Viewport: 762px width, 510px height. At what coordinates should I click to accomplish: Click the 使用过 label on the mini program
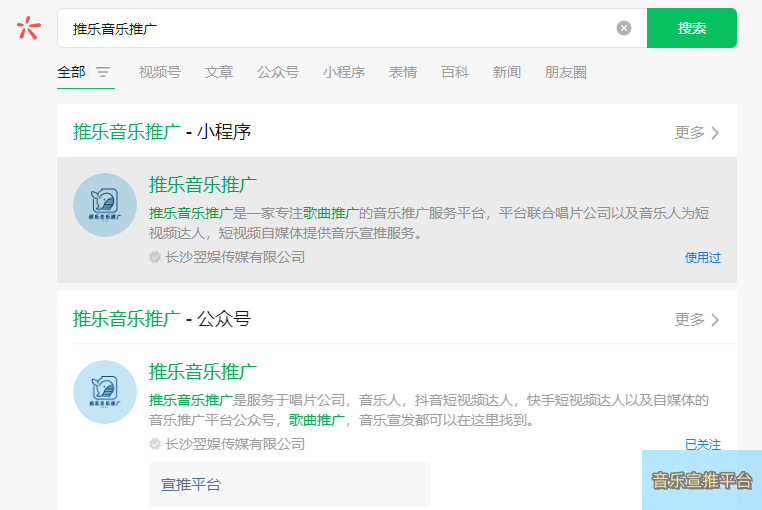[x=703, y=257]
